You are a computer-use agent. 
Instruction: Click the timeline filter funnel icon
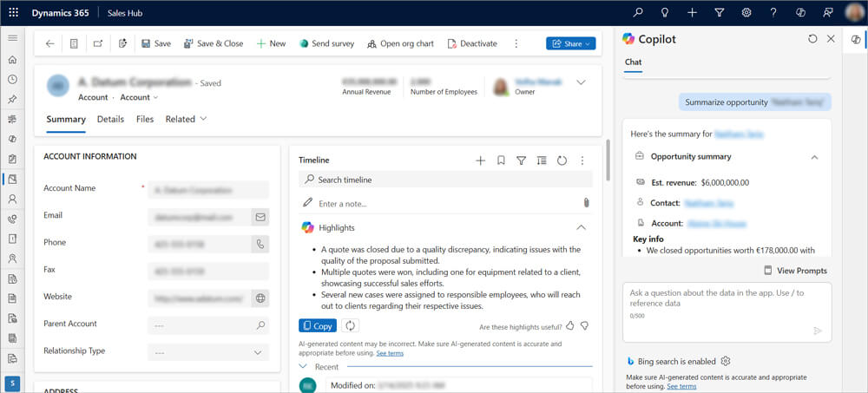pos(522,160)
